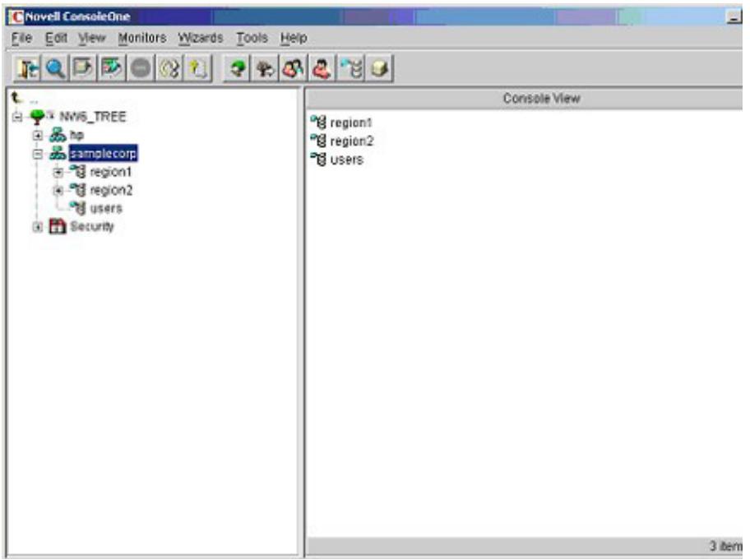Click region1 icon in Console View
This screenshot has height=560, width=750.
(318, 123)
